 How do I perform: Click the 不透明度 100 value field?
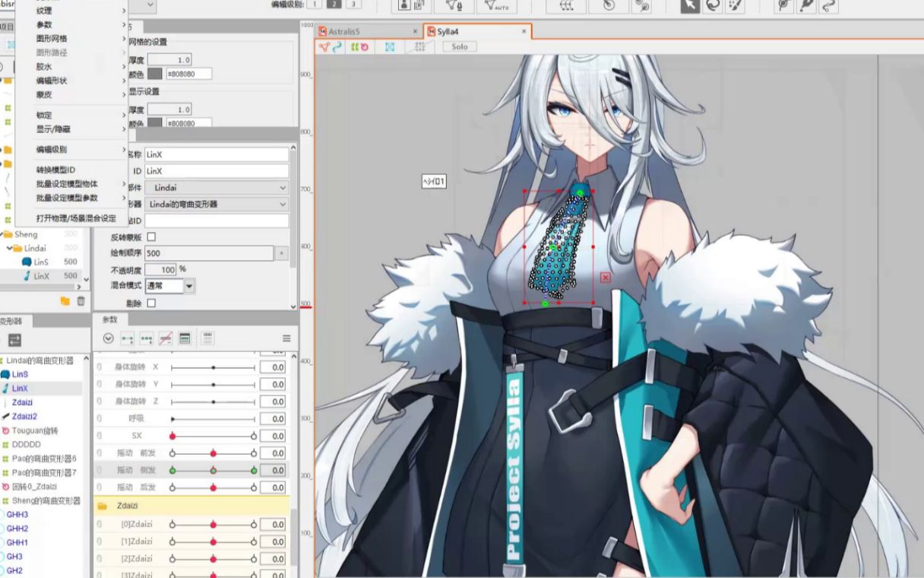(x=160, y=269)
